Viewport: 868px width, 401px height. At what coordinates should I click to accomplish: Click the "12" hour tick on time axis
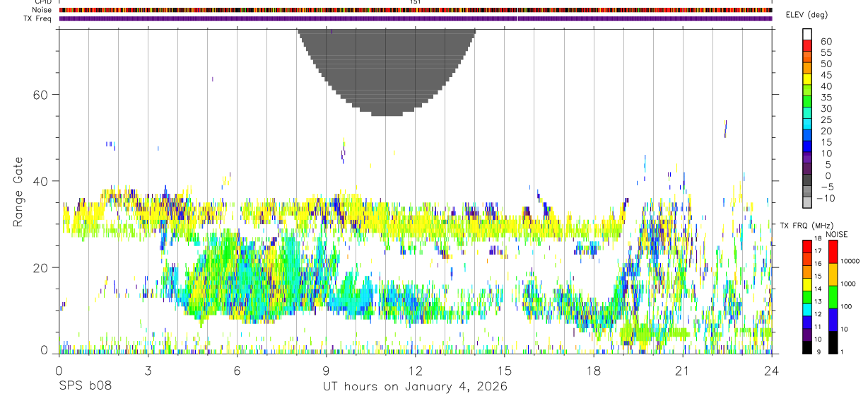[x=415, y=371]
